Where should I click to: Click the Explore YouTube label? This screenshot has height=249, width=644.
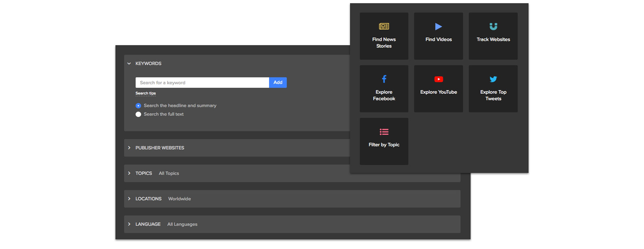(x=438, y=92)
